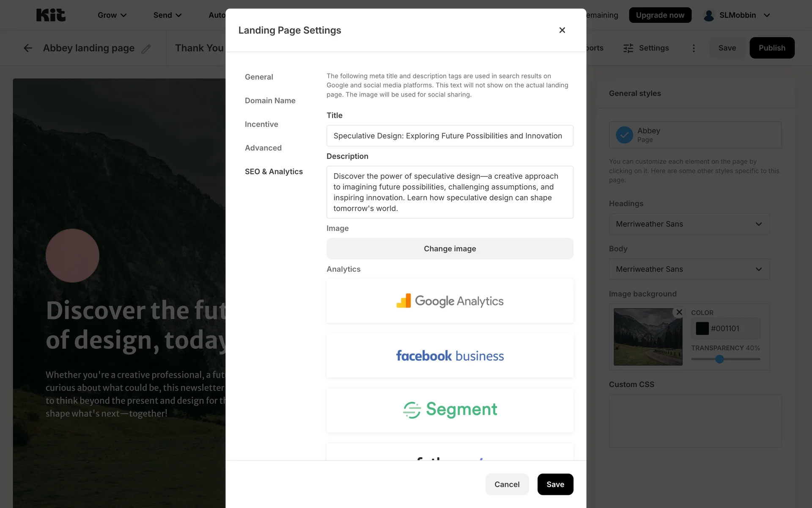Click the user avatar icon
The height and width of the screenshot is (508, 812).
click(709, 15)
